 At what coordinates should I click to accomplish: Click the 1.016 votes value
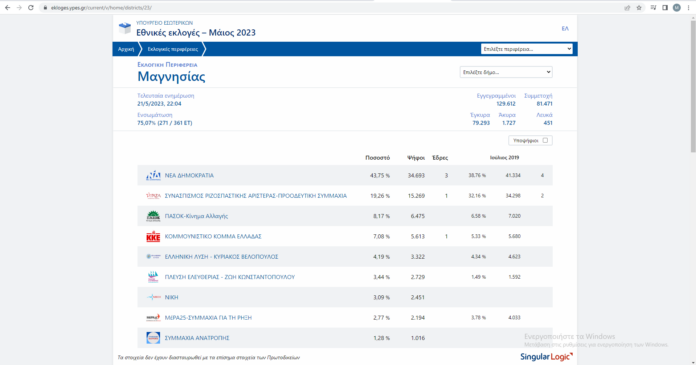click(418, 338)
